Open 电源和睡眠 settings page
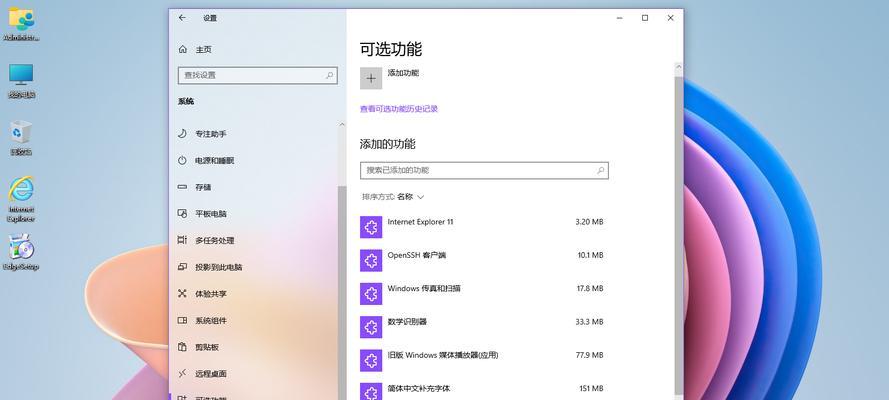 (x=215, y=160)
